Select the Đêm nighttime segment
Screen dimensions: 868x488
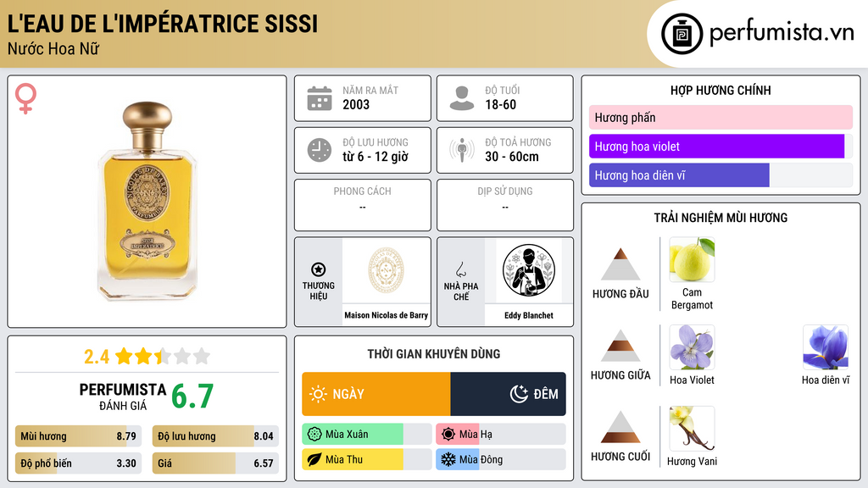[509, 394]
